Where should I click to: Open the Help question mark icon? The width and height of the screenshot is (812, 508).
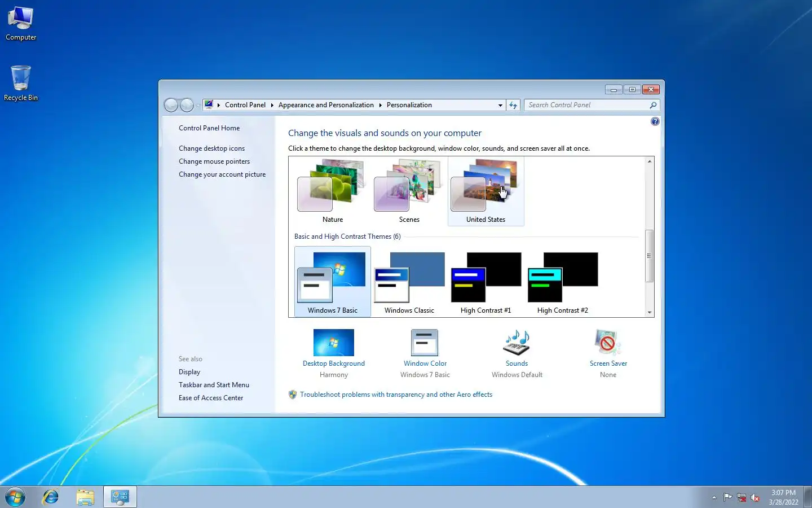click(655, 121)
